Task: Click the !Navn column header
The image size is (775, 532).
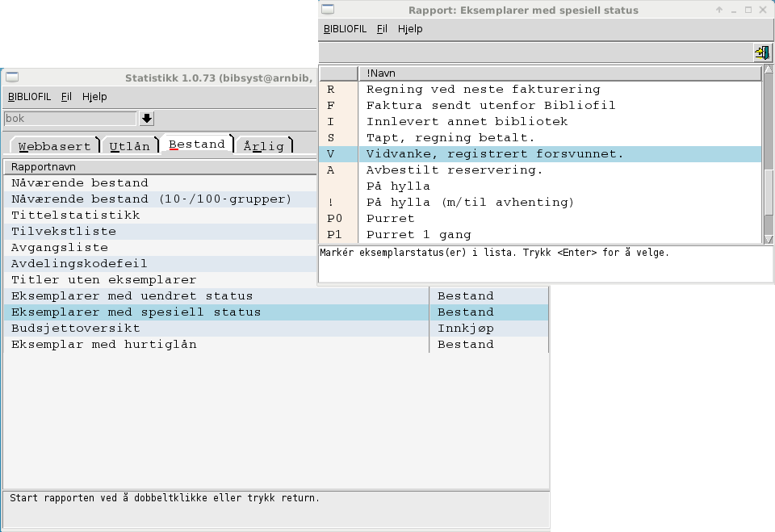Action: 559,73
